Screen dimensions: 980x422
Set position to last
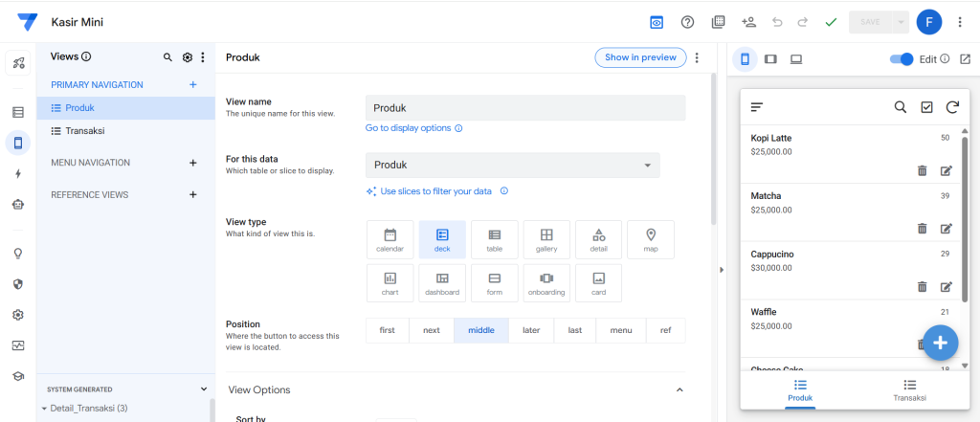[x=575, y=330]
